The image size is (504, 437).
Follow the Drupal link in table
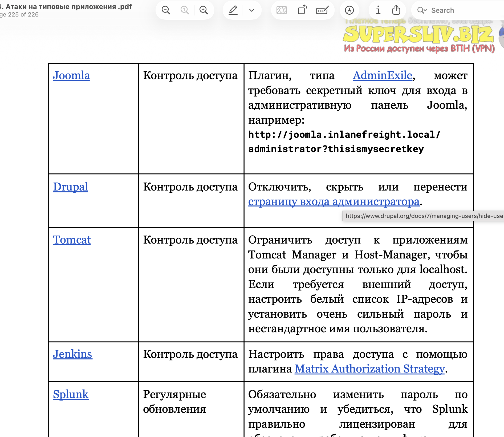(x=70, y=187)
